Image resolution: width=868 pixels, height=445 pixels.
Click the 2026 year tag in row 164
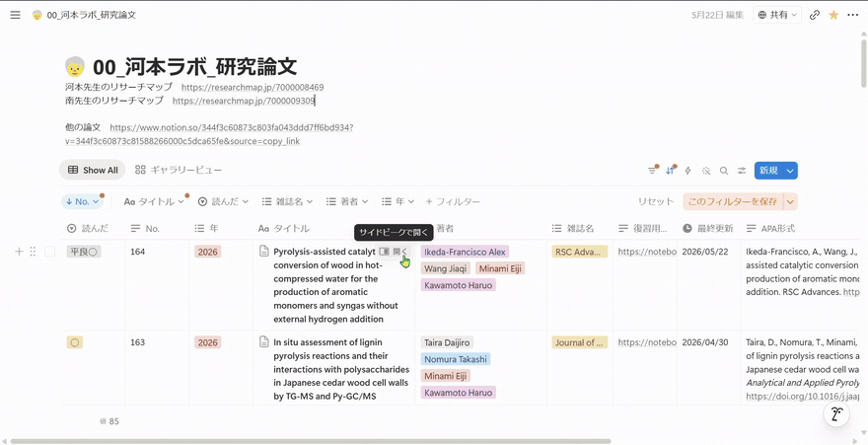(207, 252)
